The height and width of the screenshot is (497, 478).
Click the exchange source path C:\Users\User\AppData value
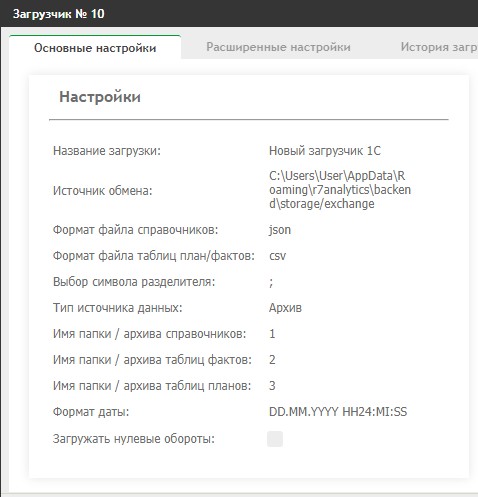tap(340, 190)
